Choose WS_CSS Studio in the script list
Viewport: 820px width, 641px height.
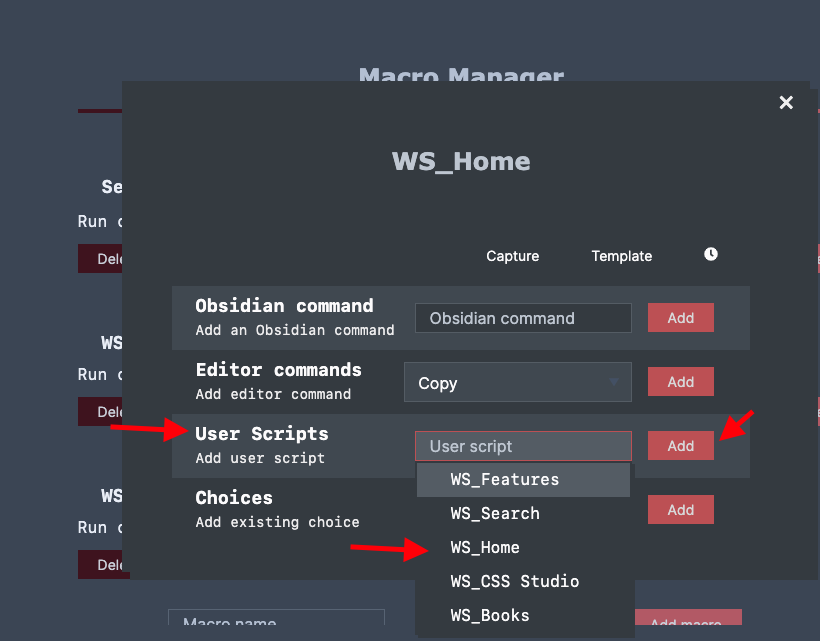[523, 581]
